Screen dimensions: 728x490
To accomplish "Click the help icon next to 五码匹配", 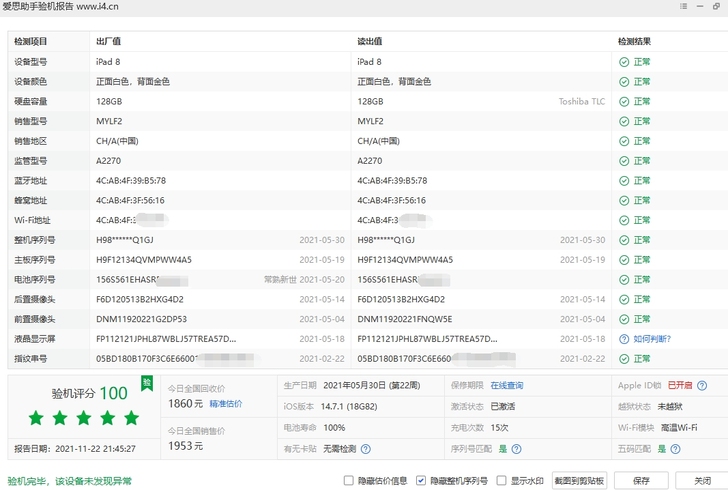I will coord(676,449).
